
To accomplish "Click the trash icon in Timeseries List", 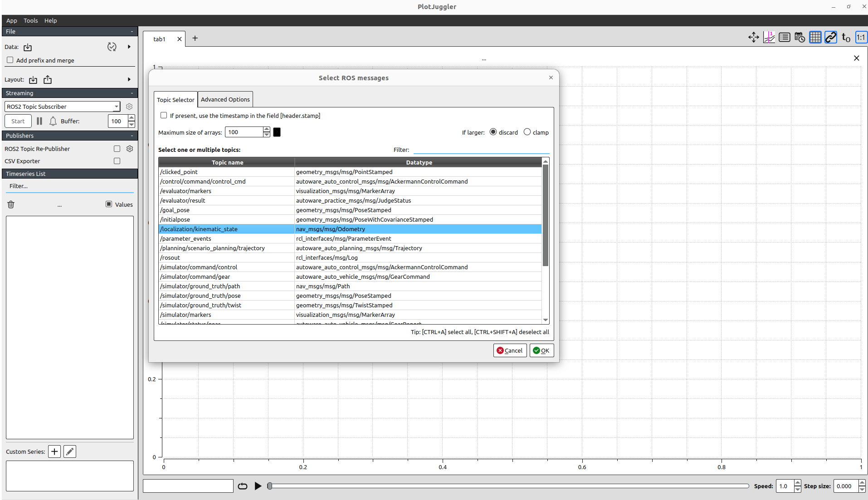I will pos(11,204).
